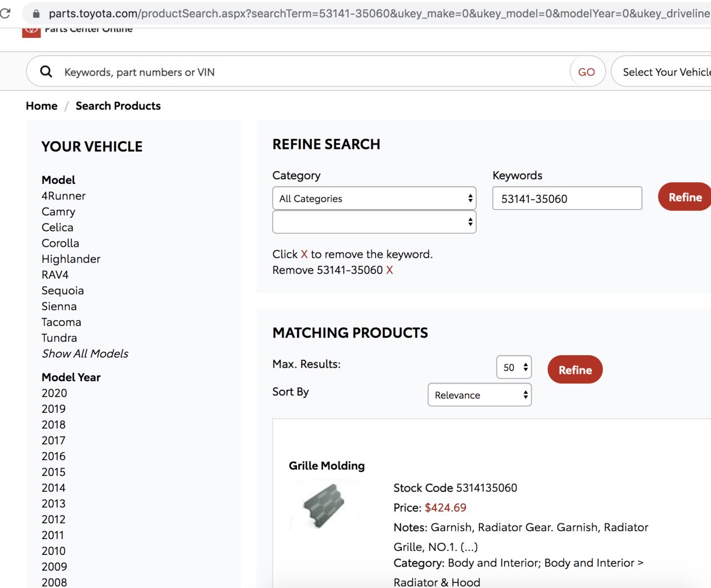The height and width of the screenshot is (588, 711).
Task: Click the GO search button
Action: pos(587,72)
